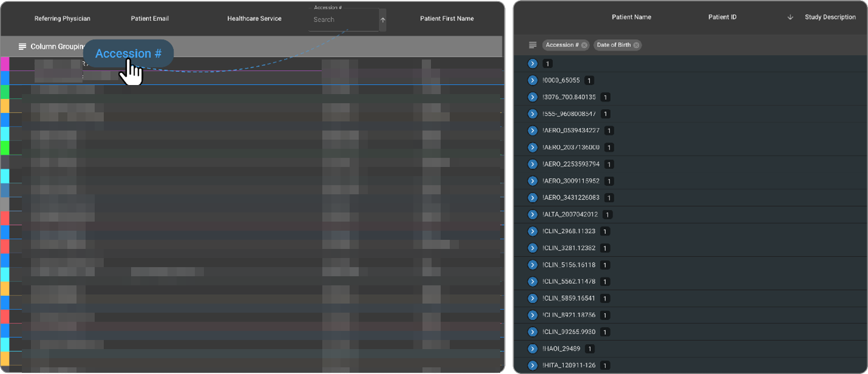Sort by the Study Description column header
This screenshot has height=374, width=868.
[830, 17]
